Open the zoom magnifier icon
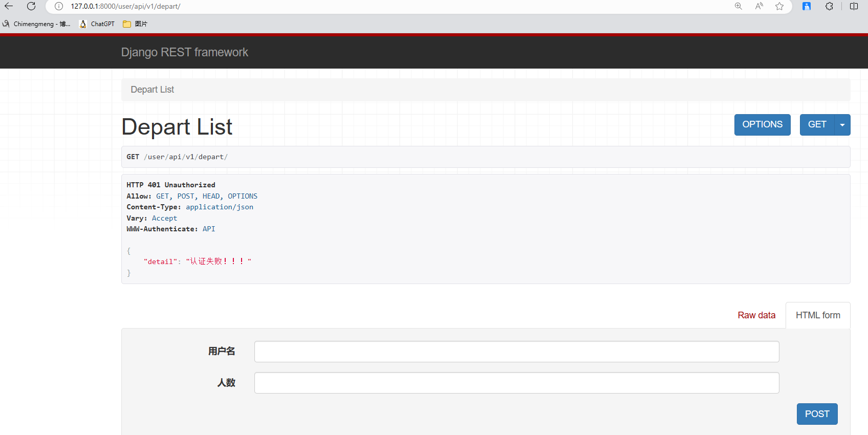This screenshot has height=435, width=868. 739,6
